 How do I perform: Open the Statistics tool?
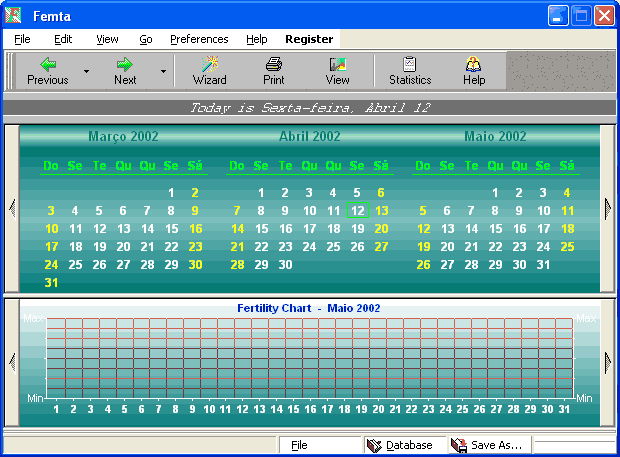pyautogui.click(x=410, y=71)
